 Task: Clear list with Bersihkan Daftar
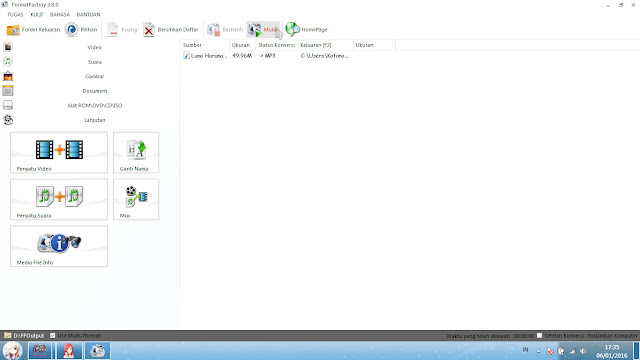pos(171,30)
